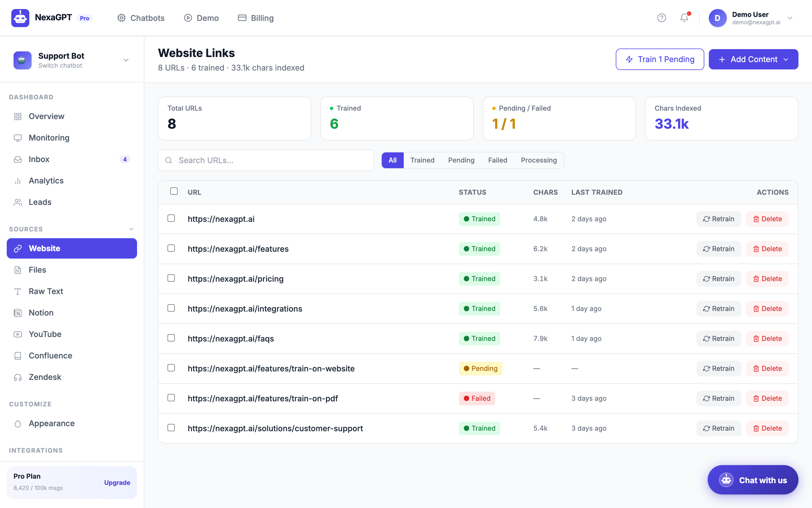Open Overview in the sidebar
This screenshot has width=812, height=508.
coord(72,116)
